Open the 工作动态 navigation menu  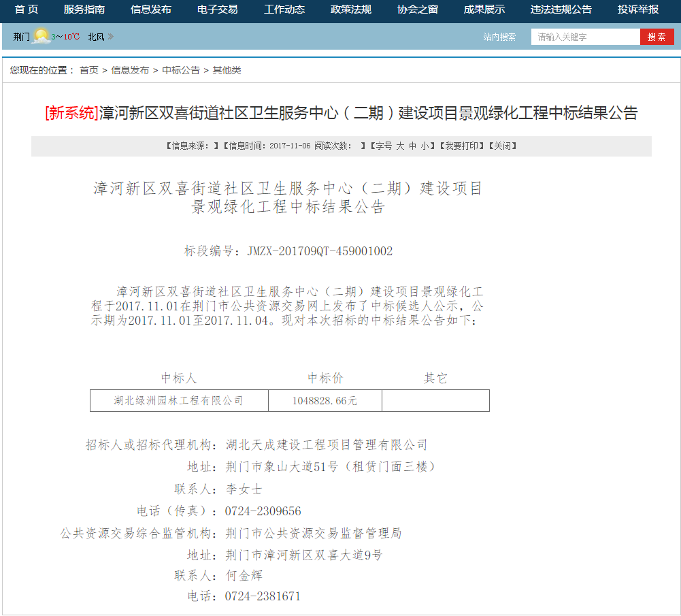click(x=283, y=10)
